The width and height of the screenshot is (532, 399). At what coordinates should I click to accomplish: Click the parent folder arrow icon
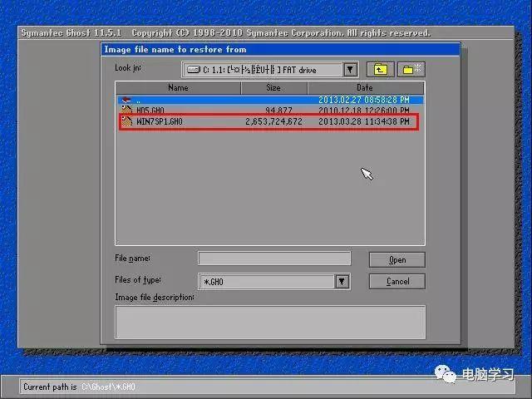pos(126,100)
